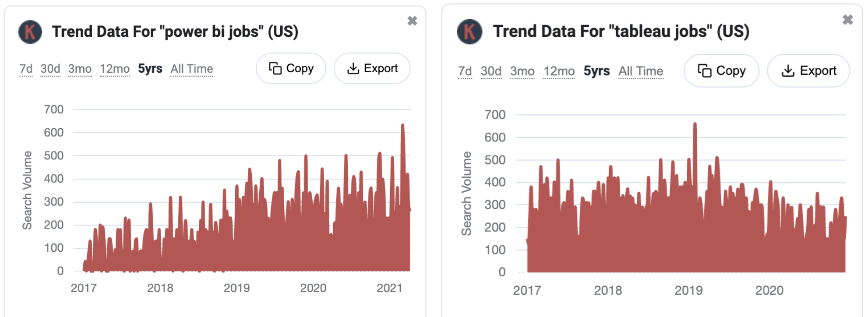Select 30d range for power bi jobs
This screenshot has height=317, width=868.
coord(50,69)
